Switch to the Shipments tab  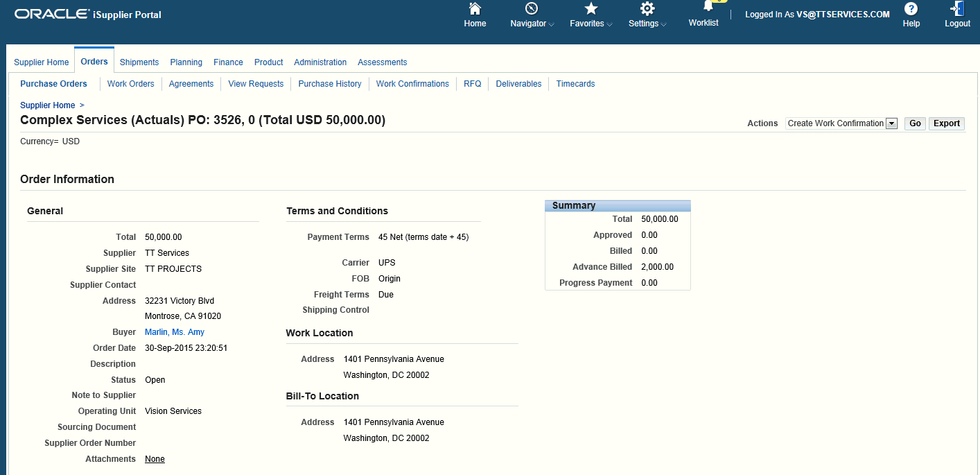(139, 62)
